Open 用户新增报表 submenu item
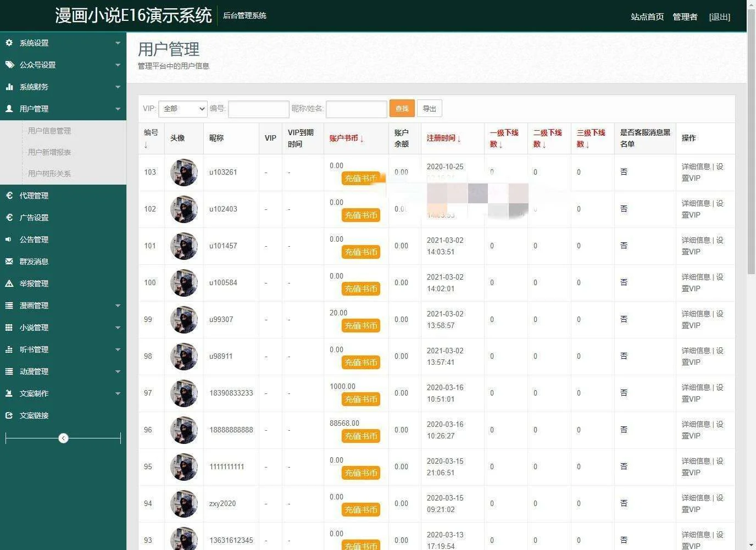756x550 pixels. click(x=49, y=152)
